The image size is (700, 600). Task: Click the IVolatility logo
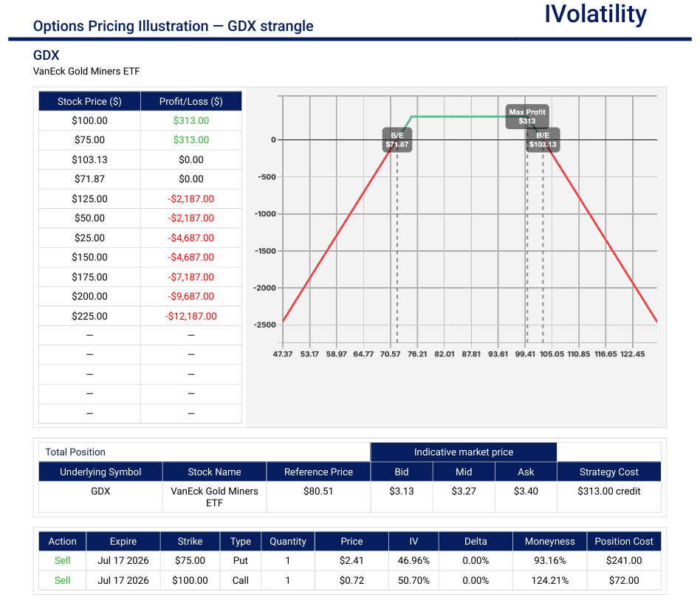click(x=595, y=14)
